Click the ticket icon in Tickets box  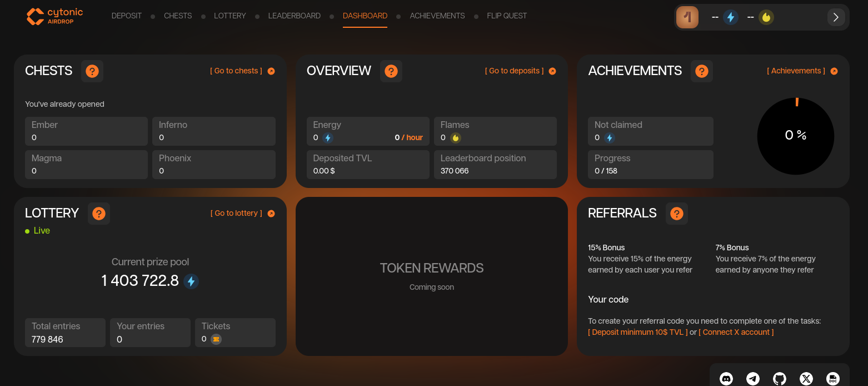click(216, 339)
